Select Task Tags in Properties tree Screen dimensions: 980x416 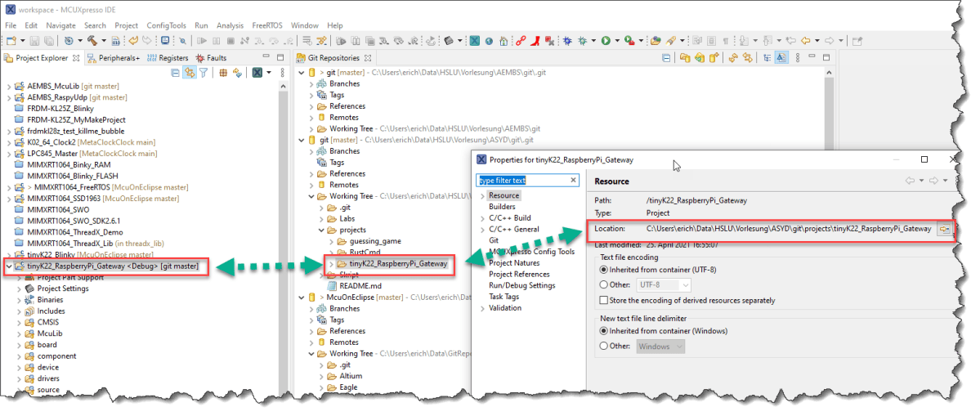point(503,297)
